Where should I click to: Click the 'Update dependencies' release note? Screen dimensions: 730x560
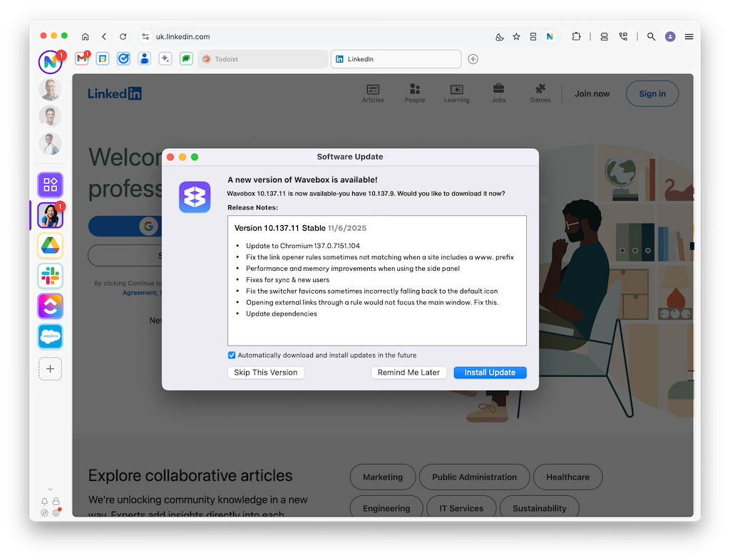pyautogui.click(x=281, y=314)
